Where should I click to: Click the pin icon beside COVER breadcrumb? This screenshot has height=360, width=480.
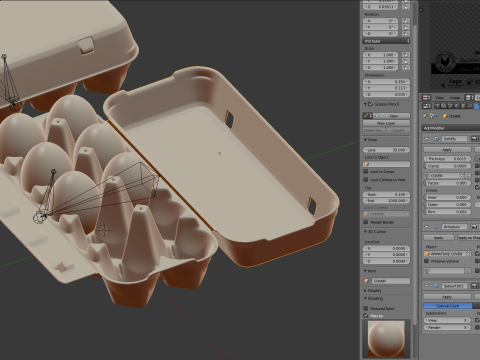point(425,116)
